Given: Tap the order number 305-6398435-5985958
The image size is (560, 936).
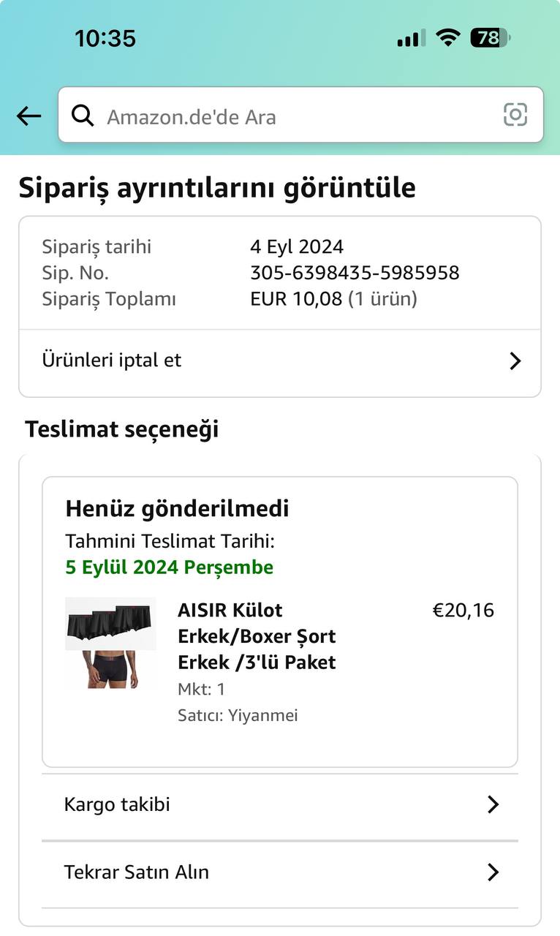Looking at the screenshot, I should pyautogui.click(x=355, y=273).
